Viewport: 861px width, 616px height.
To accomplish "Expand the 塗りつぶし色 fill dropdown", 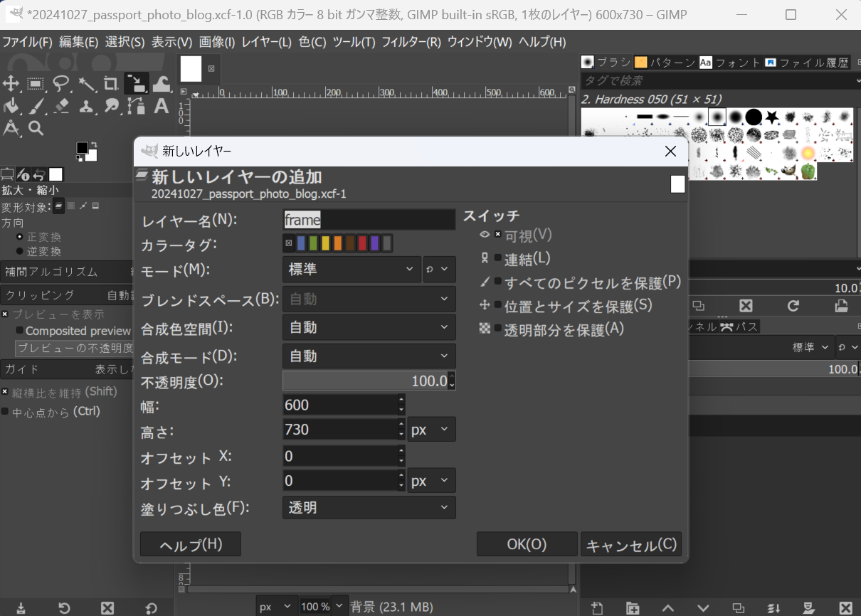I will pos(369,507).
